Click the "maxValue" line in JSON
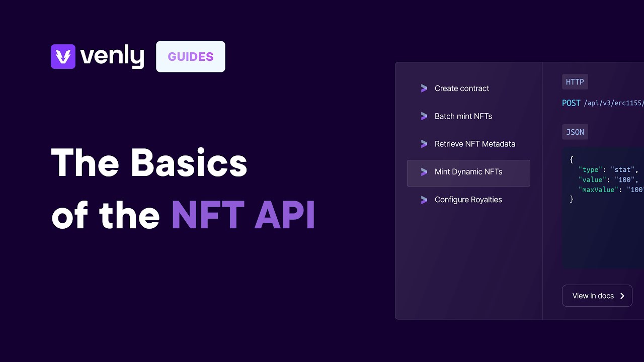Image resolution: width=644 pixels, height=362 pixels. click(x=611, y=190)
